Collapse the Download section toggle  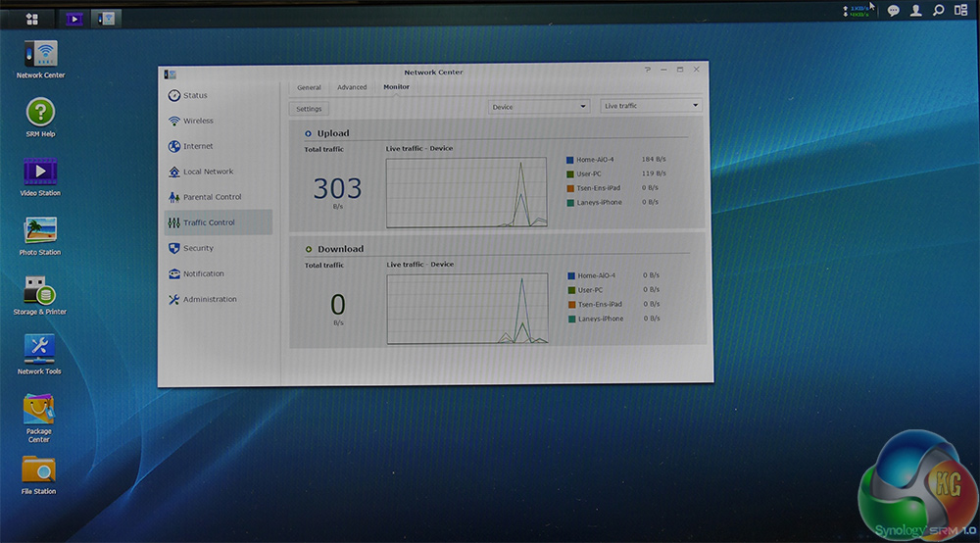click(308, 249)
